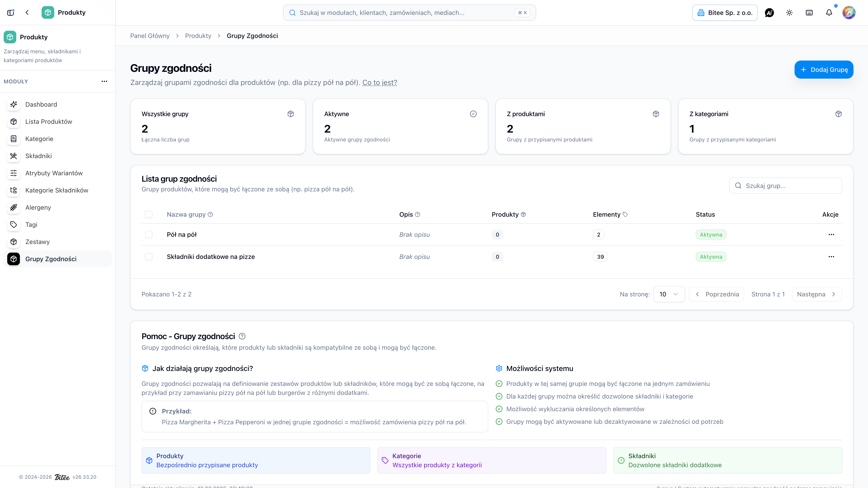Viewport: 868px width, 488px height.
Task: Click the help icon beside 'Pomoc - Grupy zgodności'
Action: click(x=242, y=336)
